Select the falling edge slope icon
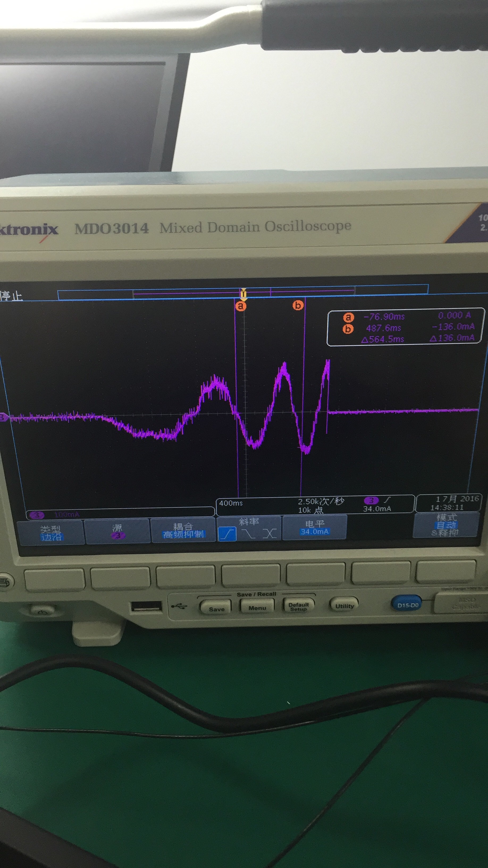This screenshot has height=868, width=488. 248,534
